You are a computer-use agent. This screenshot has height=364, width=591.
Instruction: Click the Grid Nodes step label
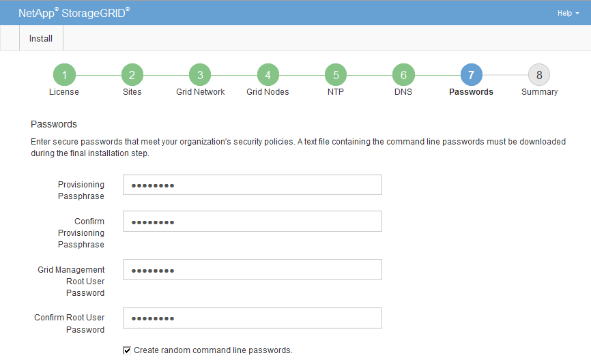tap(268, 92)
